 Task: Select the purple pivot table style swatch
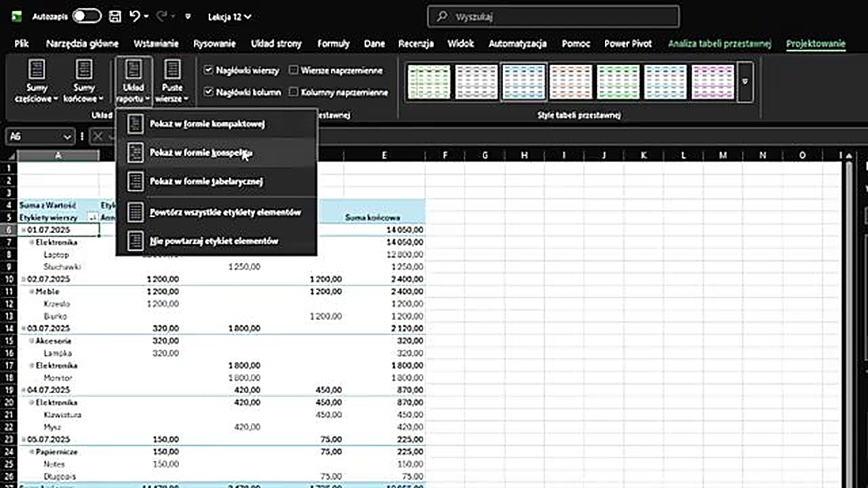click(x=713, y=82)
